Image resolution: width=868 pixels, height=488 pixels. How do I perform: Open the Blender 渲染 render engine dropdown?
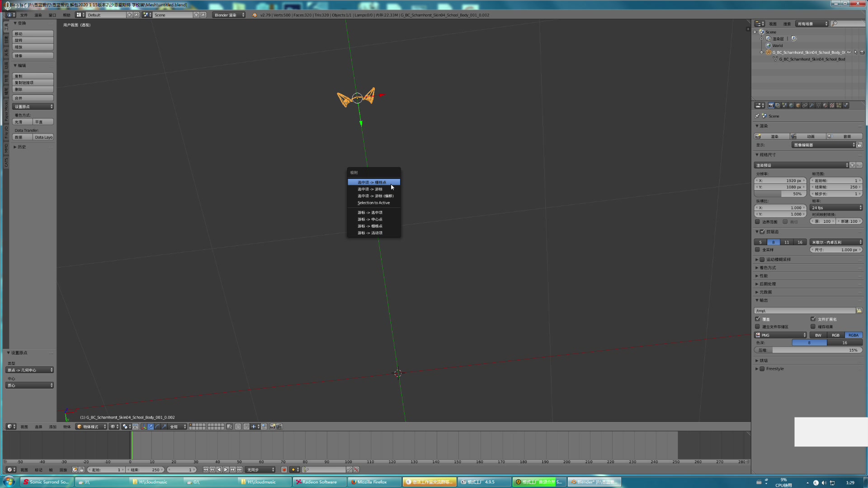tap(229, 15)
